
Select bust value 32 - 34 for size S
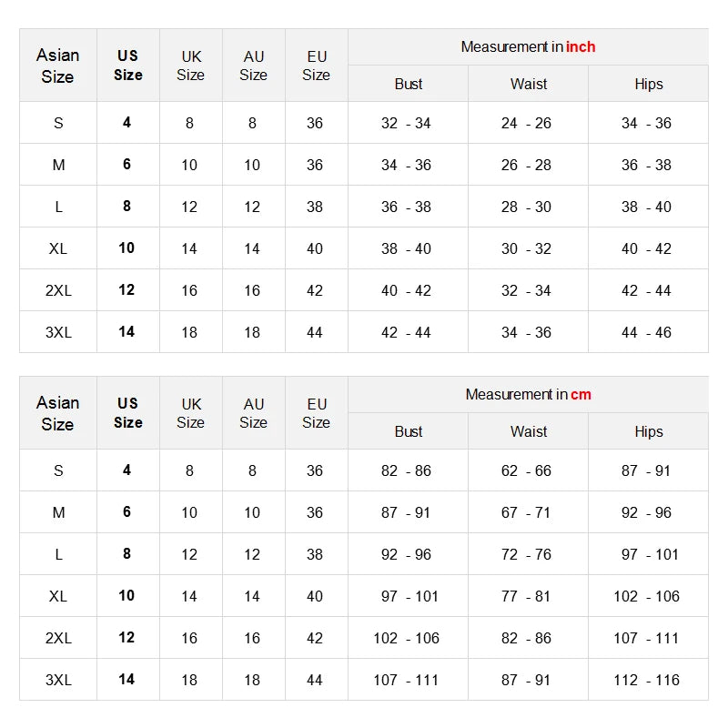(406, 123)
